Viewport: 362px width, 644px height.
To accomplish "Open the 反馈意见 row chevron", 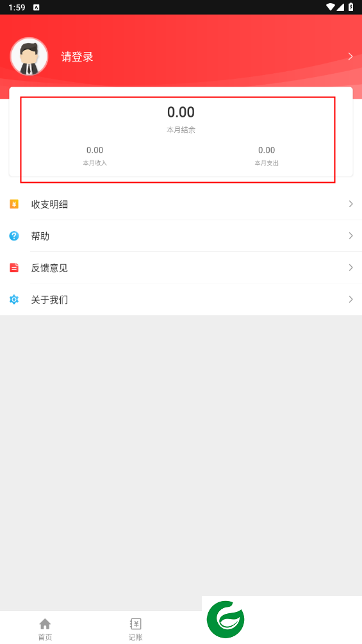I will coord(351,267).
